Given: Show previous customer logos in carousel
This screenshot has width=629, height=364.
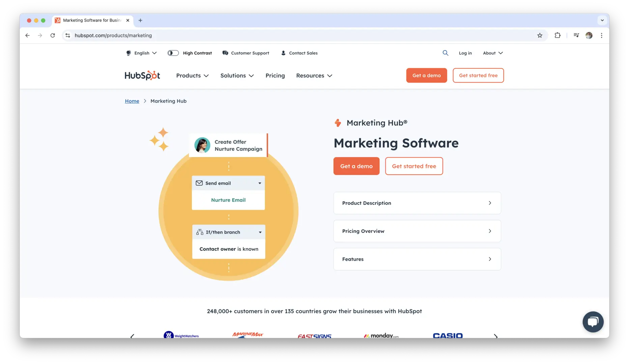Looking at the screenshot, I should point(132,336).
